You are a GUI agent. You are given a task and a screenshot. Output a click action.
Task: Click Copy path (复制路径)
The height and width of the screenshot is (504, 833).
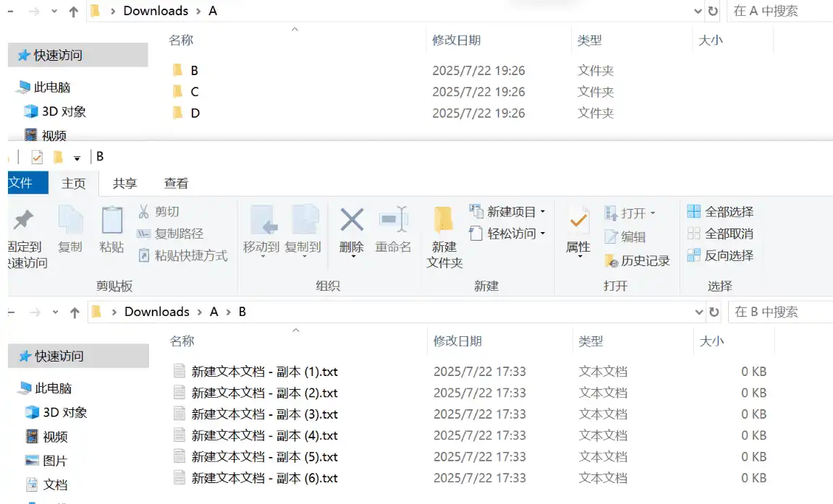point(170,234)
